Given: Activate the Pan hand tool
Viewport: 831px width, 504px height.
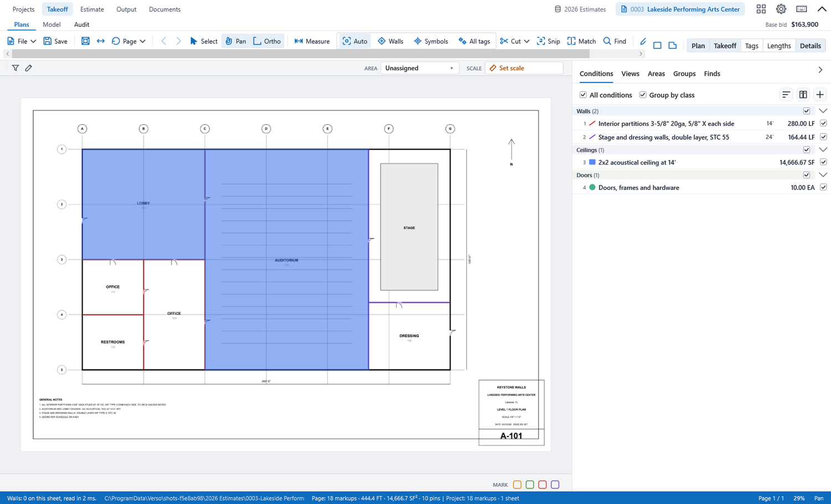Looking at the screenshot, I should [235, 41].
